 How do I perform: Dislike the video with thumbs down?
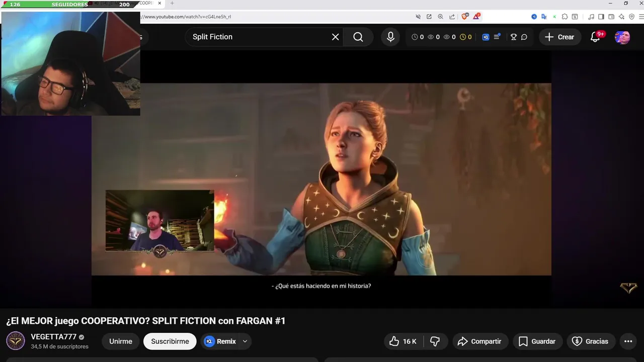435,341
